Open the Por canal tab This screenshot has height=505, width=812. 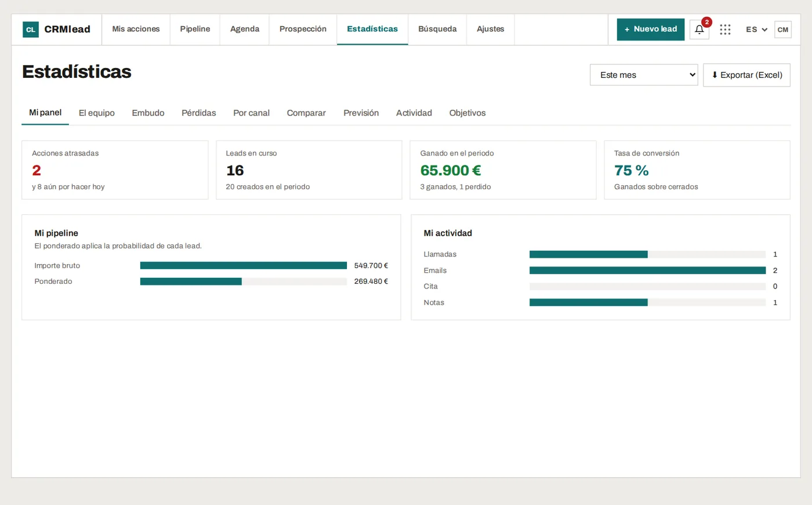click(251, 113)
